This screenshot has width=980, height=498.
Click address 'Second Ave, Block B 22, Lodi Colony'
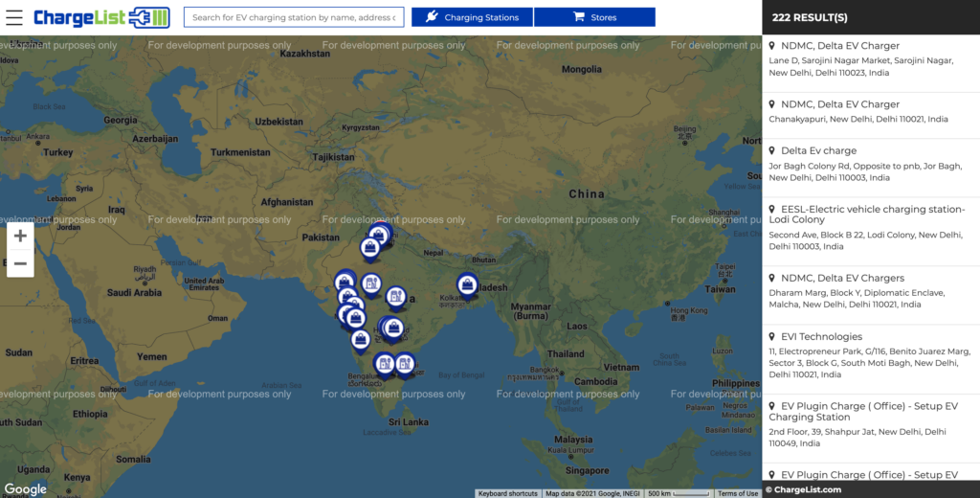pyautogui.click(x=865, y=240)
